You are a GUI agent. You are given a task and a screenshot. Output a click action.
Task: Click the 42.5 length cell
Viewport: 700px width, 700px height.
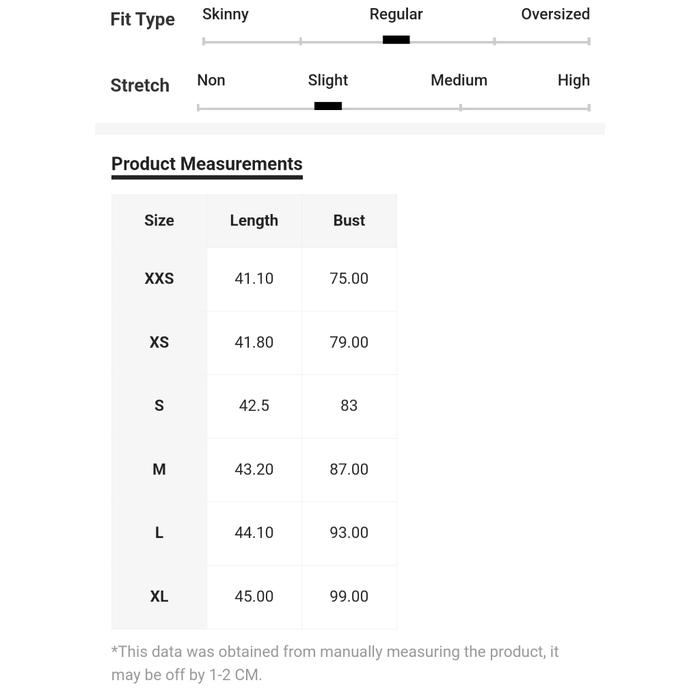[254, 406]
